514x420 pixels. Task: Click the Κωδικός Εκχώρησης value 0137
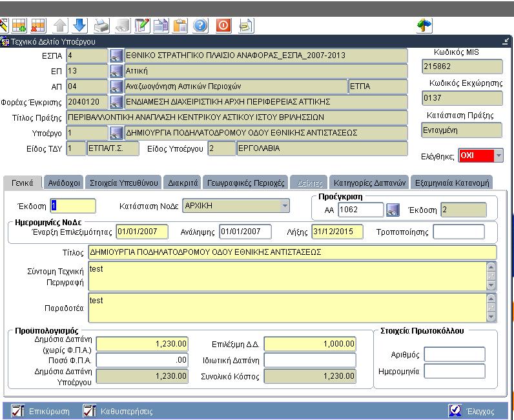pyautogui.click(x=462, y=98)
